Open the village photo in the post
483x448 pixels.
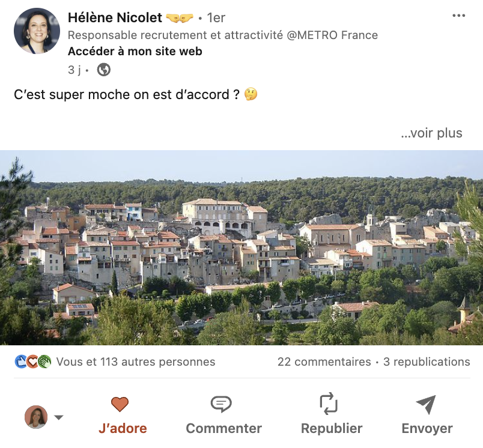point(241,247)
